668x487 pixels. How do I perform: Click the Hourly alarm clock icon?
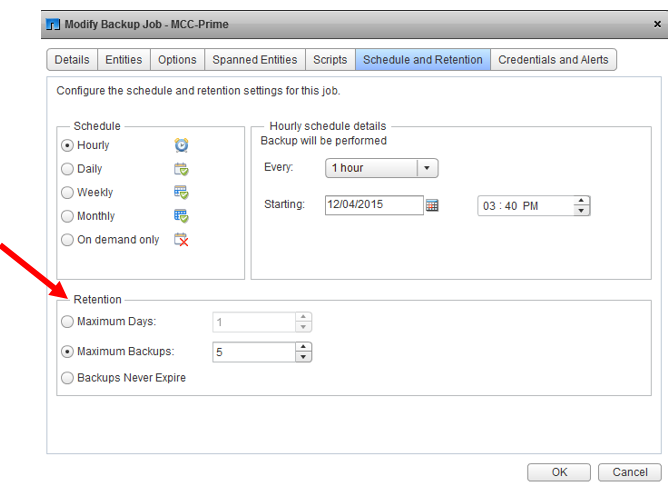click(x=181, y=145)
